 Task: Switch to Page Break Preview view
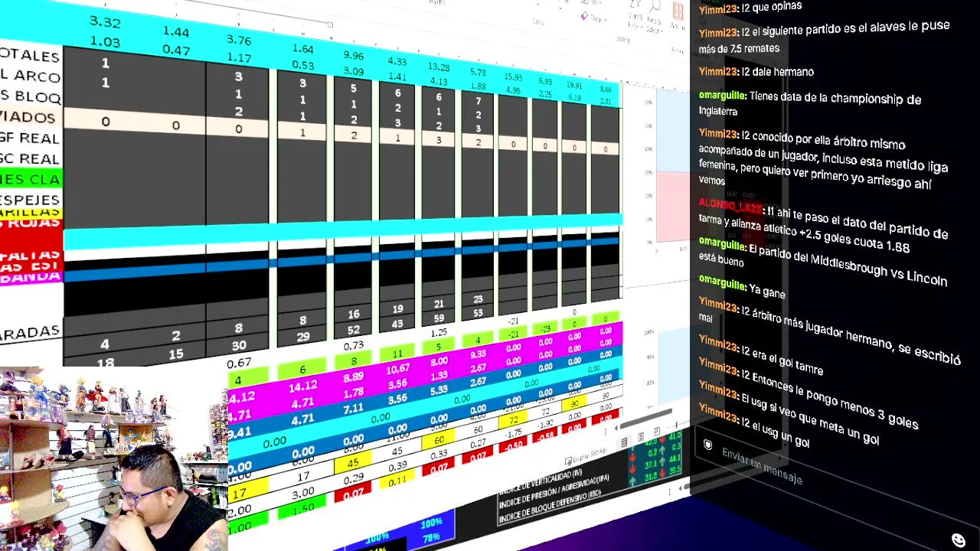(657, 432)
